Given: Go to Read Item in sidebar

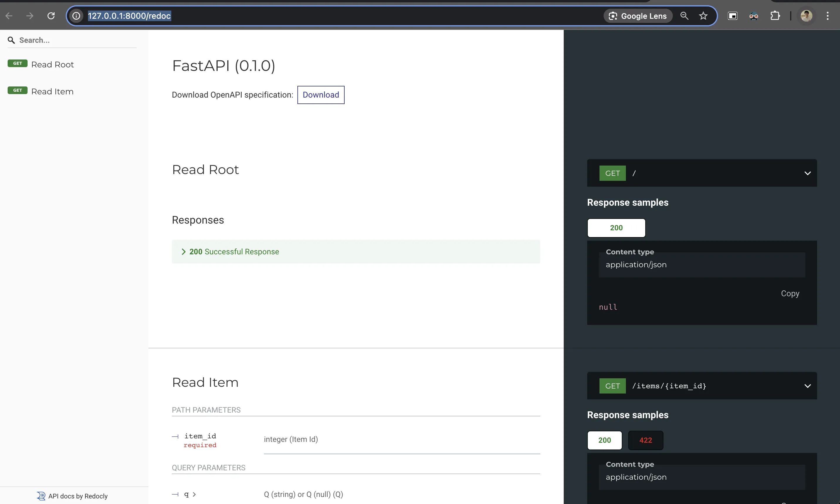Looking at the screenshot, I should 52,91.
